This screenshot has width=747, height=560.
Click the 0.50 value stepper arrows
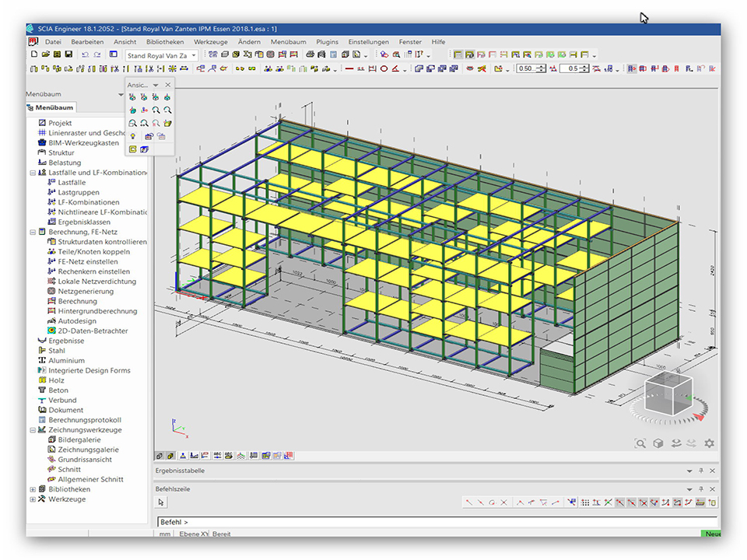540,68
